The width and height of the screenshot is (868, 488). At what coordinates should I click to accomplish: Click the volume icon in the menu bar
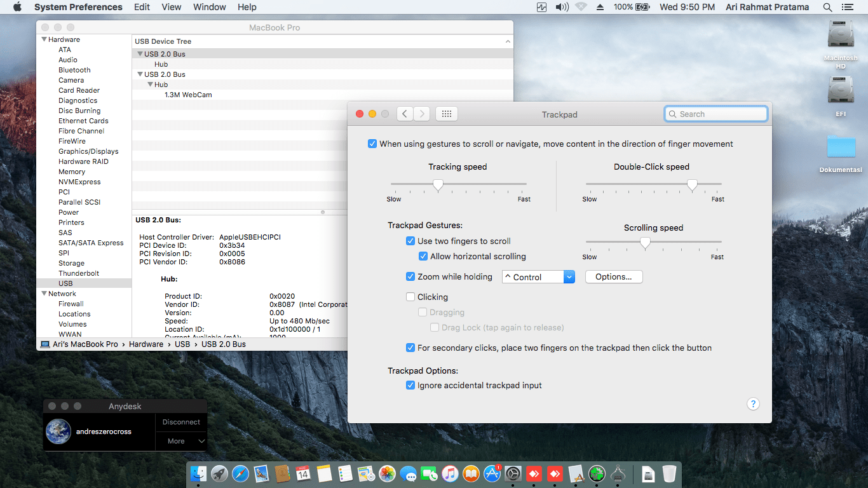(562, 7)
